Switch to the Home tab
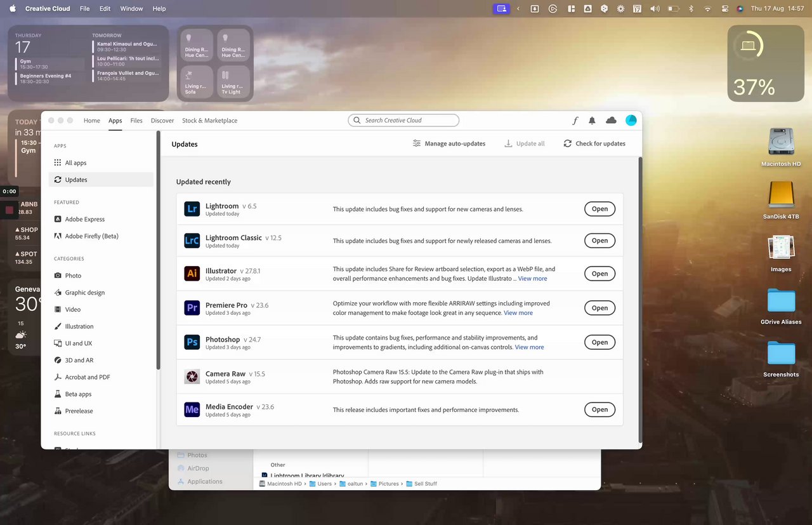The width and height of the screenshot is (812, 525). pos(92,121)
